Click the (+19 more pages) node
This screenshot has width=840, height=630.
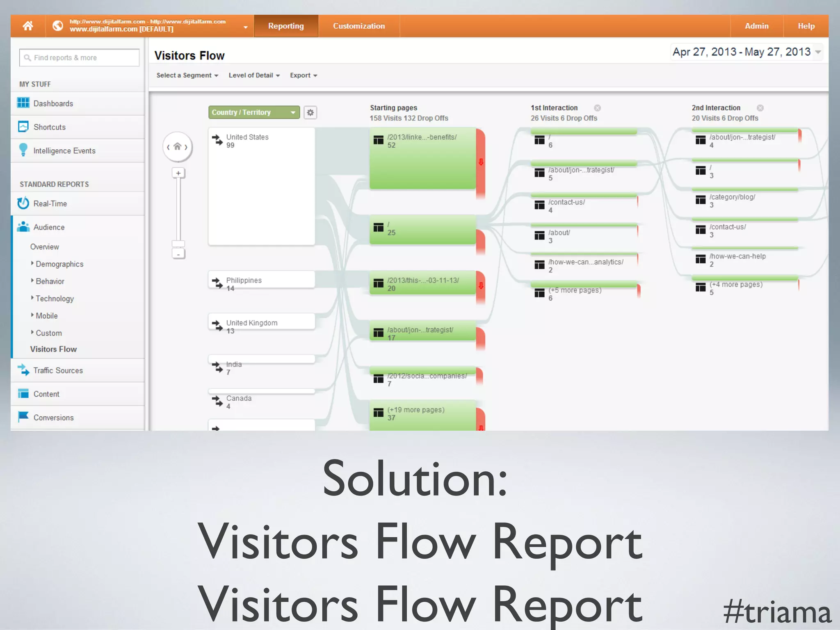(423, 415)
